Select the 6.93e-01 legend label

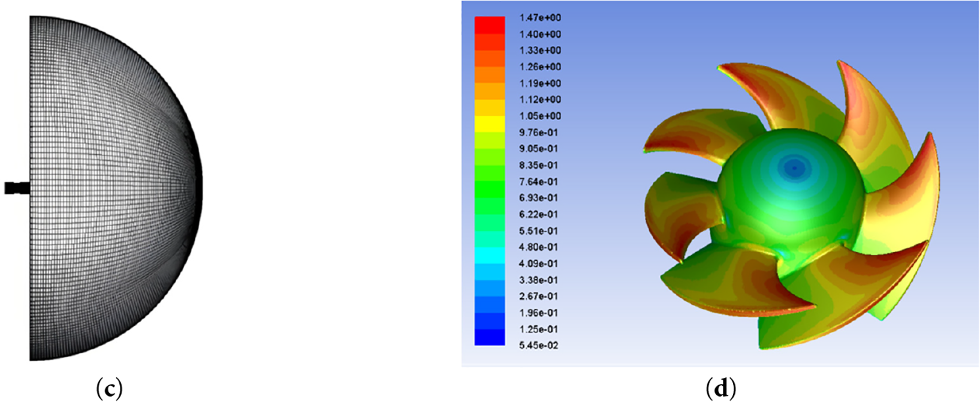(538, 198)
